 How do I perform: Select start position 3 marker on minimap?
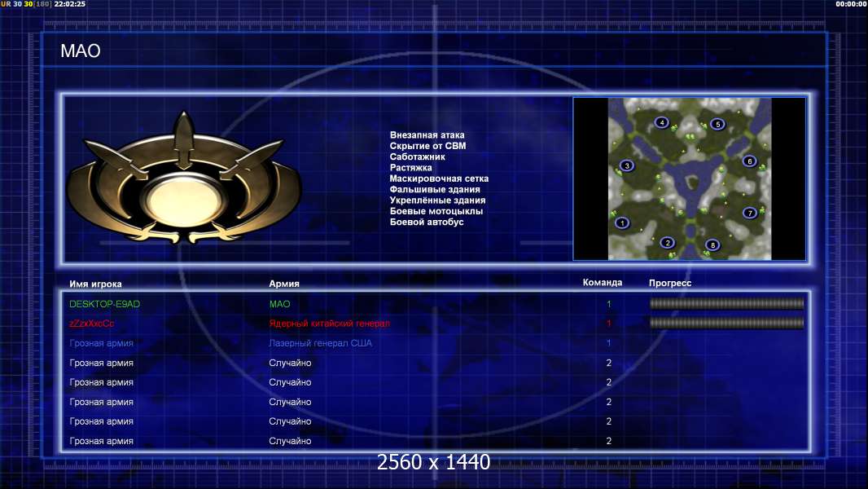coord(627,165)
